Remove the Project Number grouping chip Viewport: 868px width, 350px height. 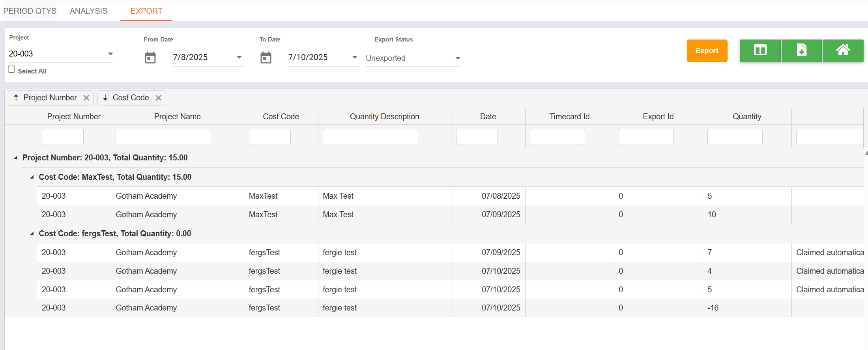coord(86,98)
